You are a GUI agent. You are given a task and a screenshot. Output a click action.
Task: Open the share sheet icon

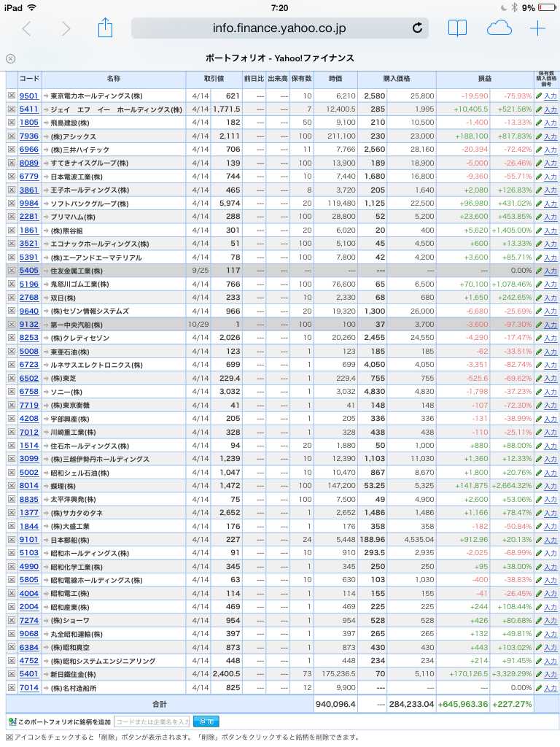[x=105, y=27]
